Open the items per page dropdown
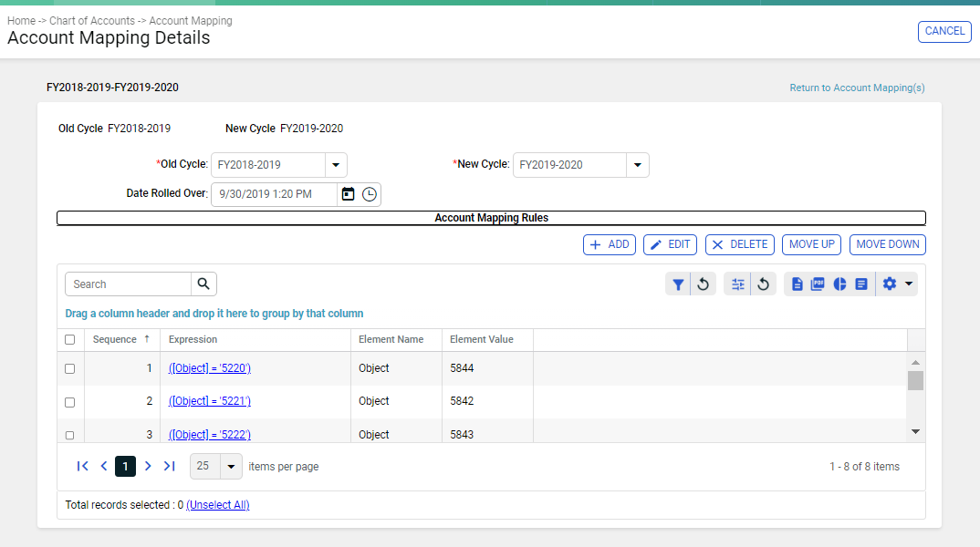This screenshot has height=547, width=980. 231,467
